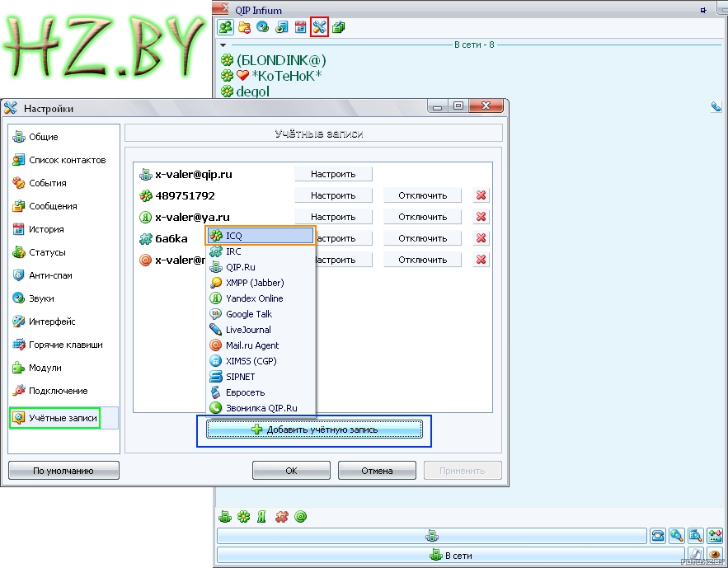The width and height of the screenshot is (728, 568).
Task: Delete 6a6ka account with red X
Action: coord(481,238)
